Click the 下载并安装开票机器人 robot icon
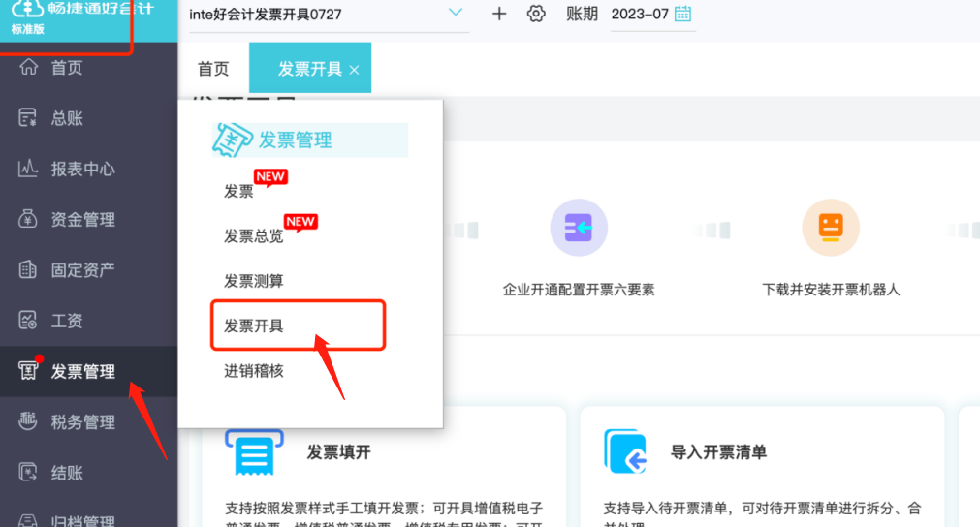 click(x=831, y=228)
